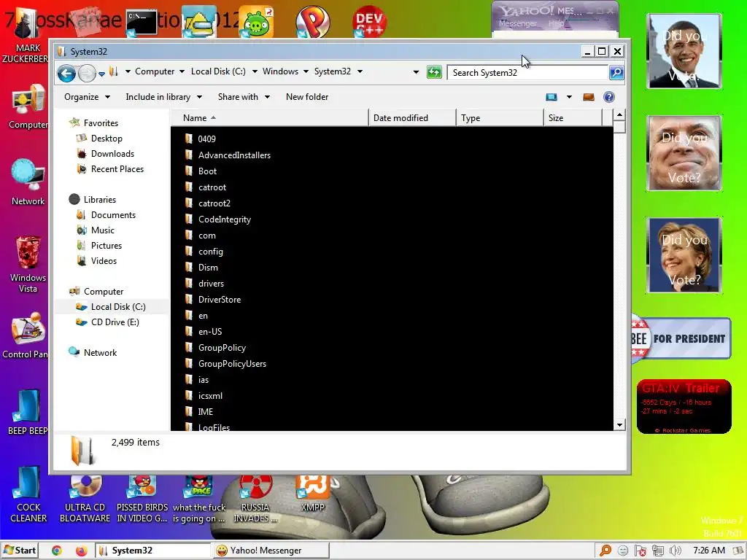Image resolution: width=747 pixels, height=560 pixels.
Task: Click the New folder button
Action: [x=307, y=97]
